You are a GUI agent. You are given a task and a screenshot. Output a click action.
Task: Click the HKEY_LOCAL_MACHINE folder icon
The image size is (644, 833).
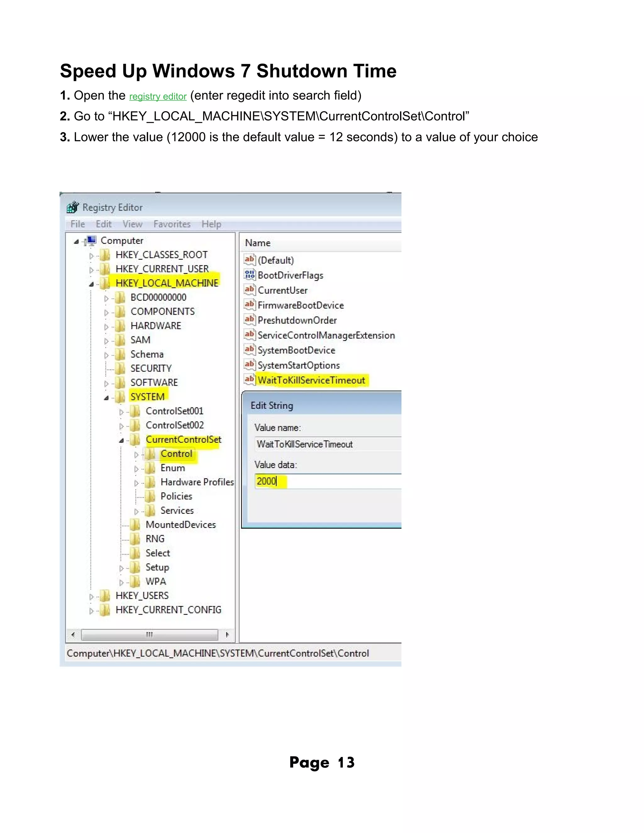tap(105, 283)
